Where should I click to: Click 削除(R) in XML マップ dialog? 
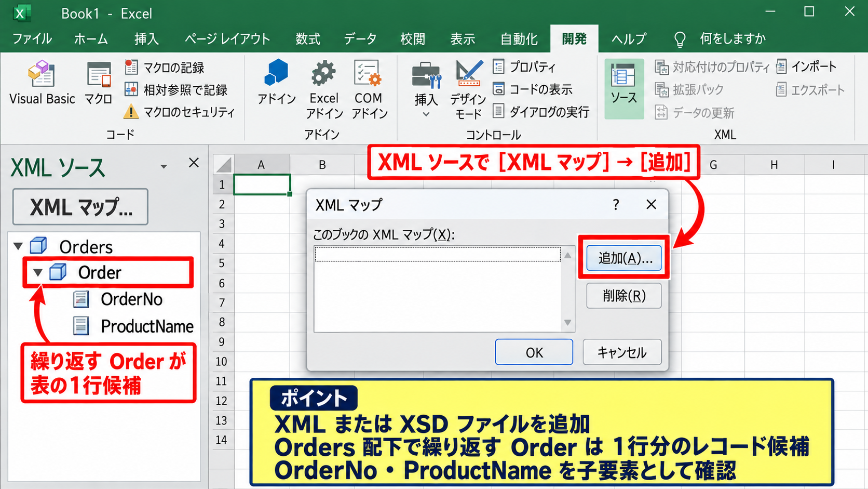(x=624, y=296)
